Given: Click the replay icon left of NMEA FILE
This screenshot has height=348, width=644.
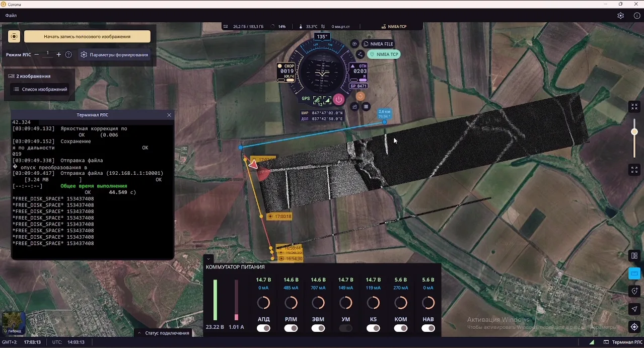Looking at the screenshot, I should (x=354, y=44).
